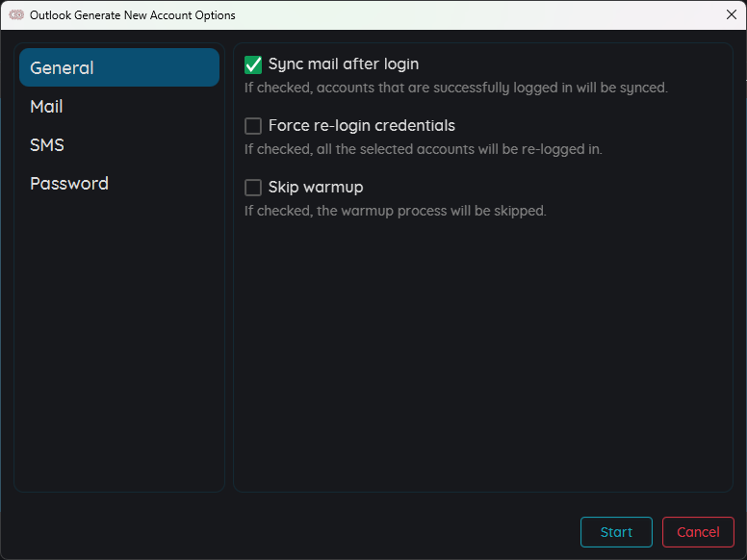Click the dialog title text in the title bar
The height and width of the screenshot is (560, 747).
[133, 15]
